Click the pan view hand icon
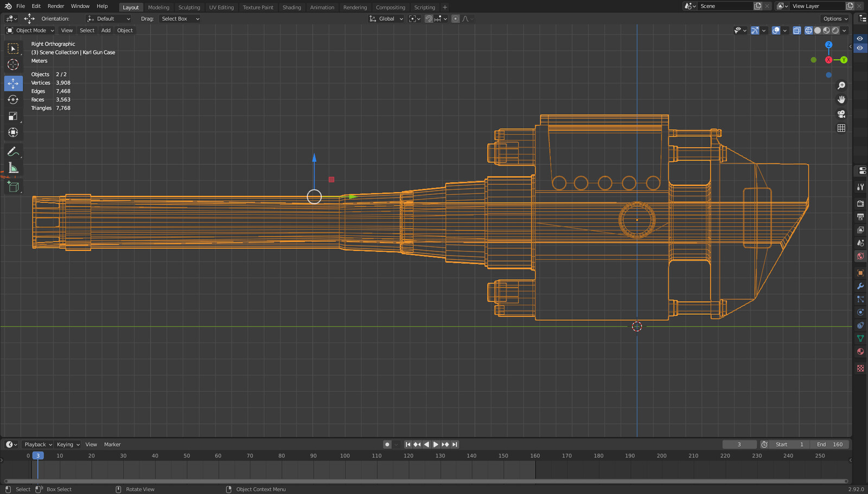 841,100
